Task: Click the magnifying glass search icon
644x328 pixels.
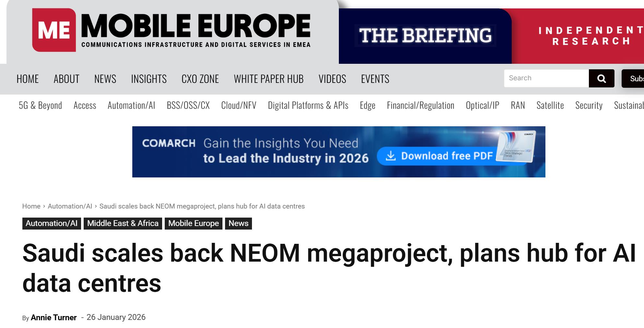Action: pos(602,78)
